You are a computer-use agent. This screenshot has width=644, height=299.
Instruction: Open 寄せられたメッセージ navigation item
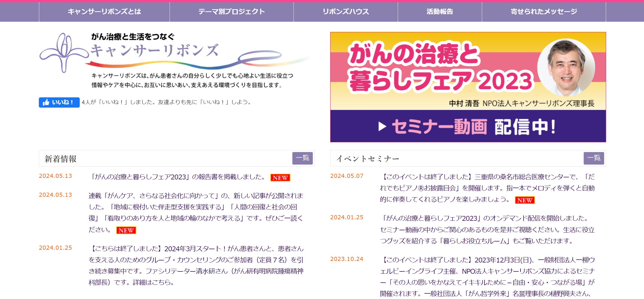[x=544, y=12]
